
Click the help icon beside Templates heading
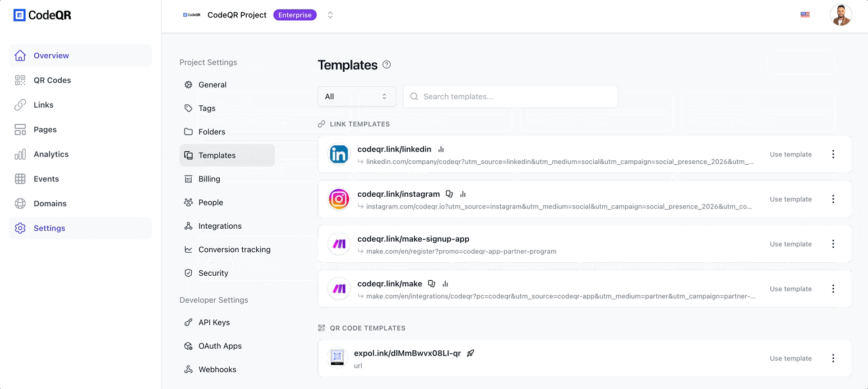coord(386,64)
